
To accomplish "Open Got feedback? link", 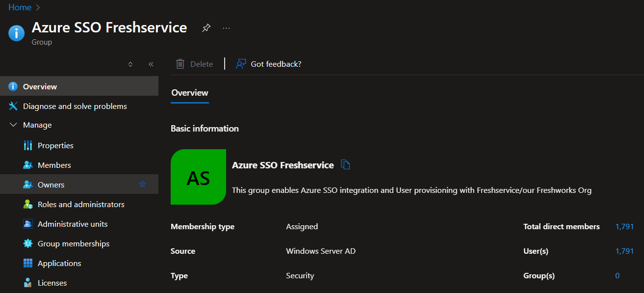I will pyautogui.click(x=276, y=64).
